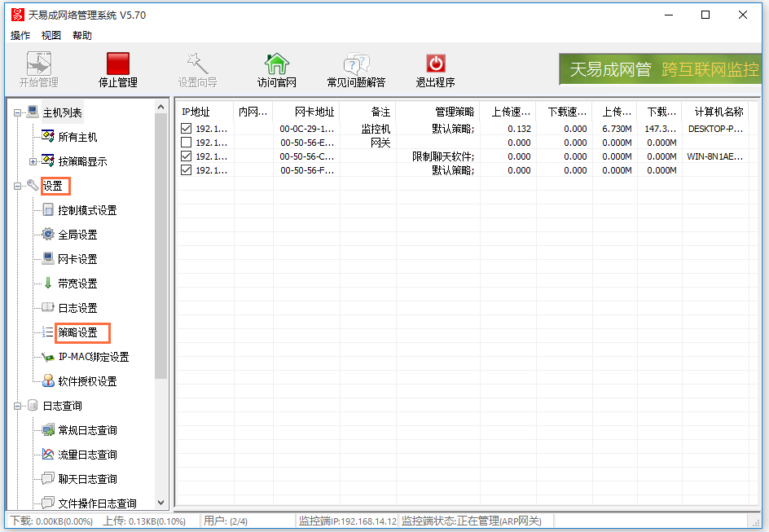
Task: Click the list icon for 策略设置
Action: [x=48, y=332]
